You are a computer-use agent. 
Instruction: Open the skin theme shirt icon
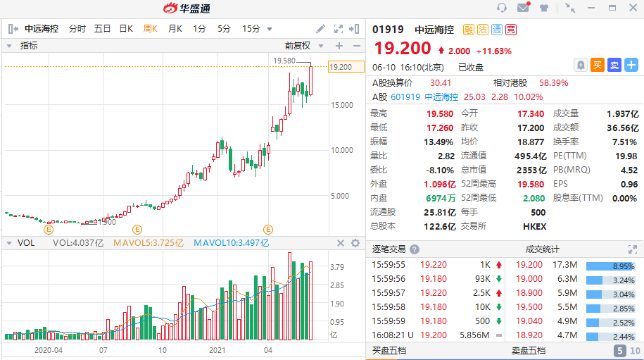[544, 8]
